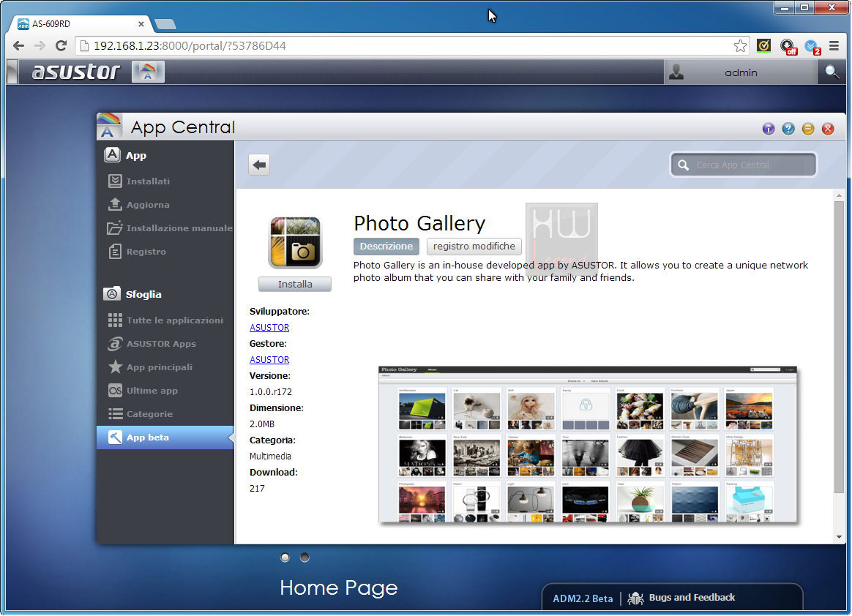The height and width of the screenshot is (616, 852).
Task: Click the 'Dimensione:' label
Action: point(277,408)
